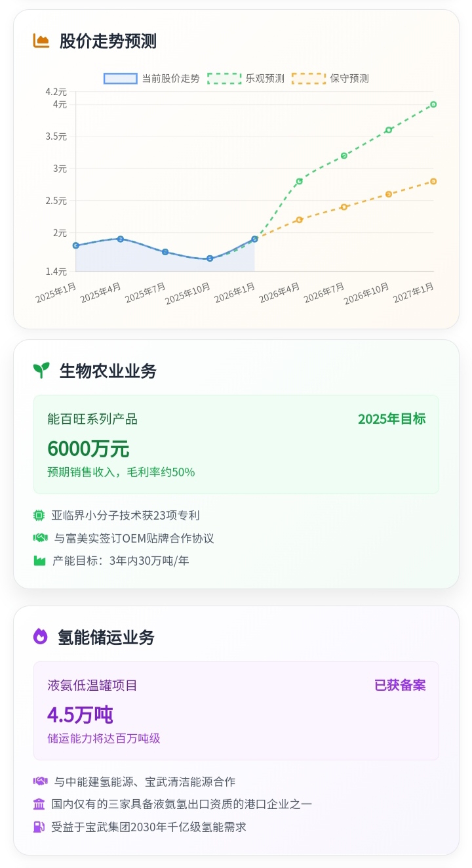Click the 4.2元 y-axis label
This screenshot has height=868, width=472.
click(56, 92)
